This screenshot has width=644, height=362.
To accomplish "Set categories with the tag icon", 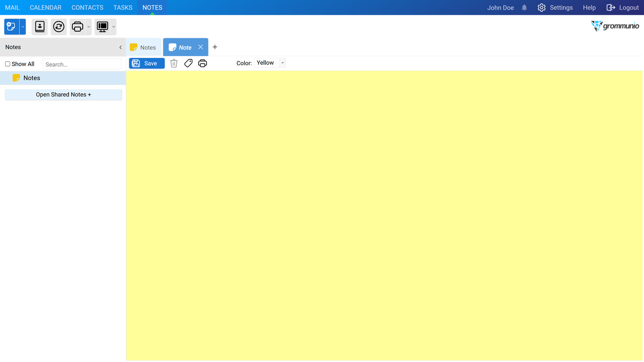I will (188, 63).
